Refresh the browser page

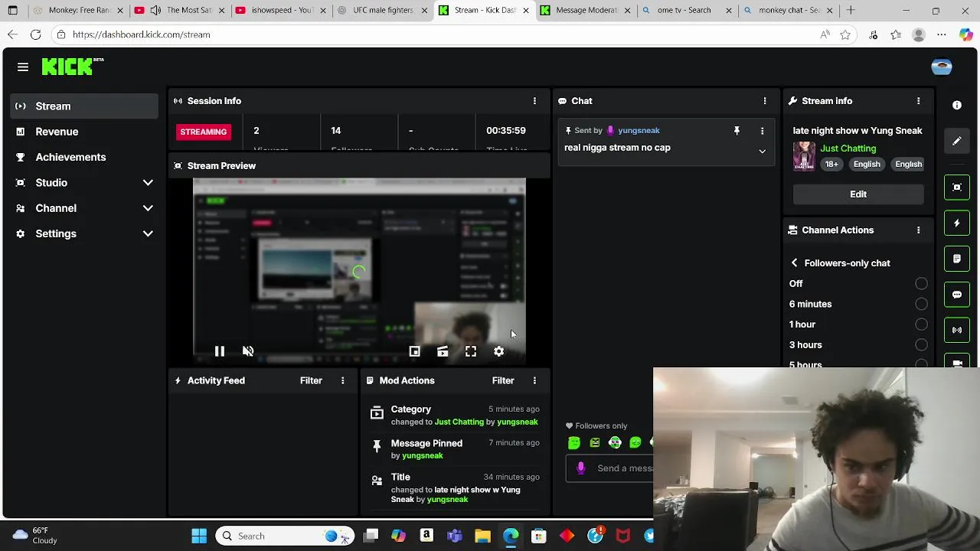(x=35, y=34)
